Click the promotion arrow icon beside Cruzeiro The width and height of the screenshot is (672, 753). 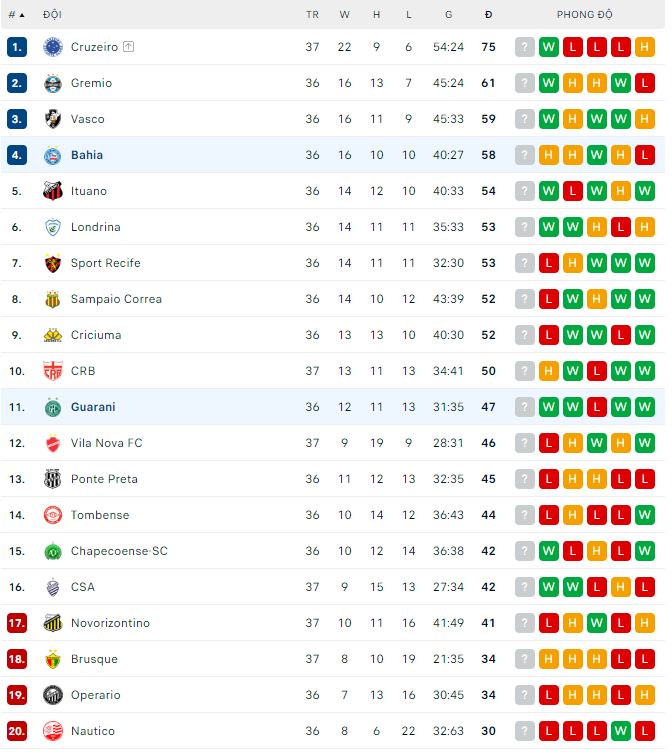129,47
